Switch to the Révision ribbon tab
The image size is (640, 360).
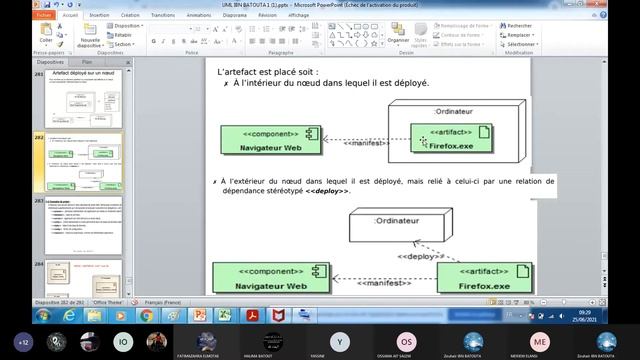[x=267, y=15]
